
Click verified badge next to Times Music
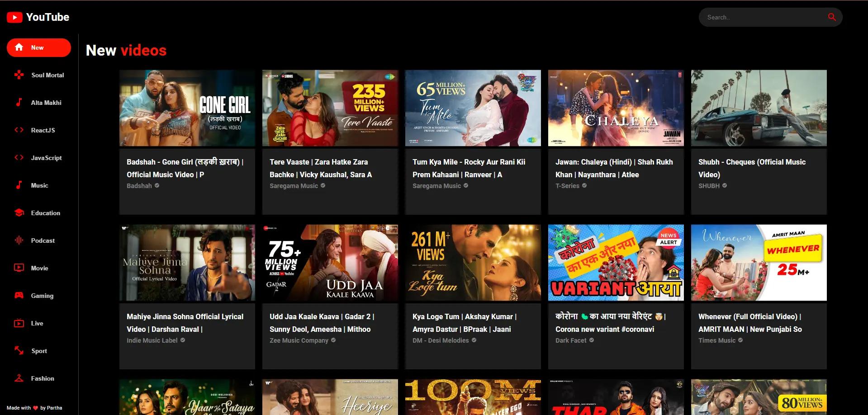[x=740, y=340]
